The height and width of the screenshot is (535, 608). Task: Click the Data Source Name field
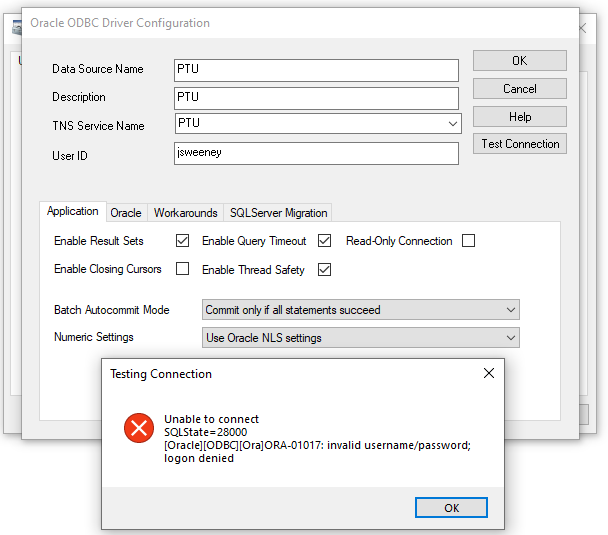(x=316, y=70)
